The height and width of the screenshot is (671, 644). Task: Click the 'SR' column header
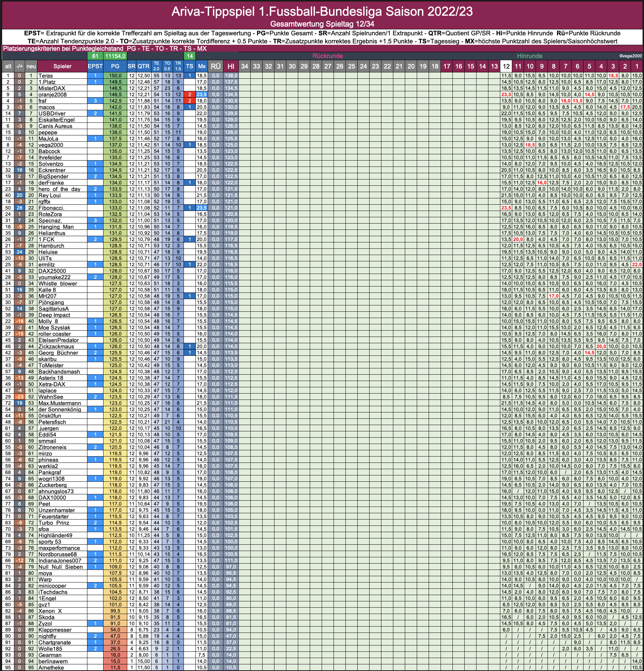tap(131, 66)
